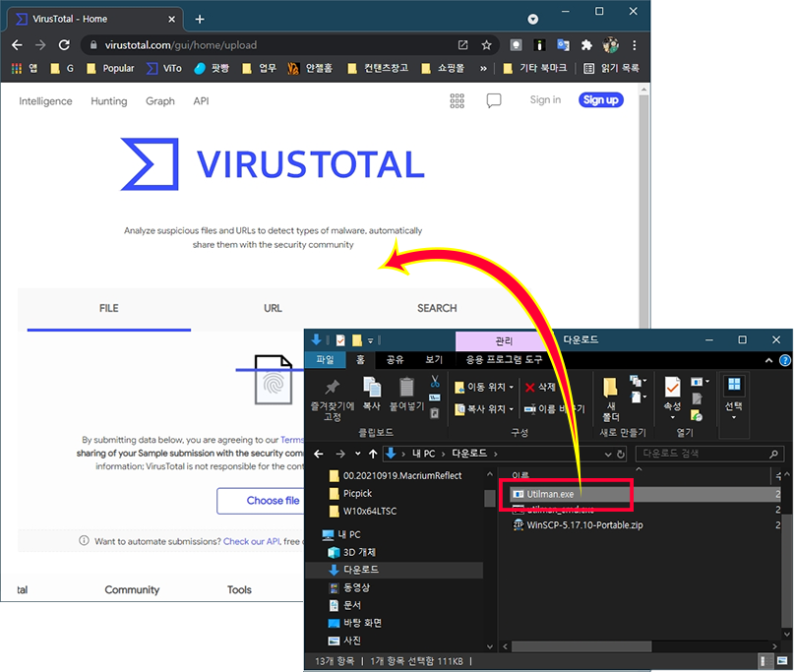Screen dimensions: 794x672
Task: Click the Select tiles icon in Explorer ribbon
Action: pyautogui.click(x=734, y=385)
